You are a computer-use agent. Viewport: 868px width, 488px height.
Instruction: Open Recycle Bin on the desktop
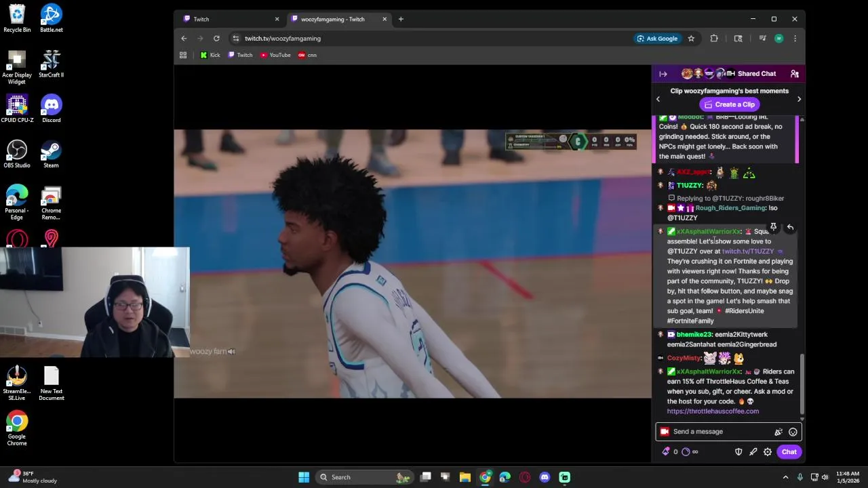click(x=17, y=18)
